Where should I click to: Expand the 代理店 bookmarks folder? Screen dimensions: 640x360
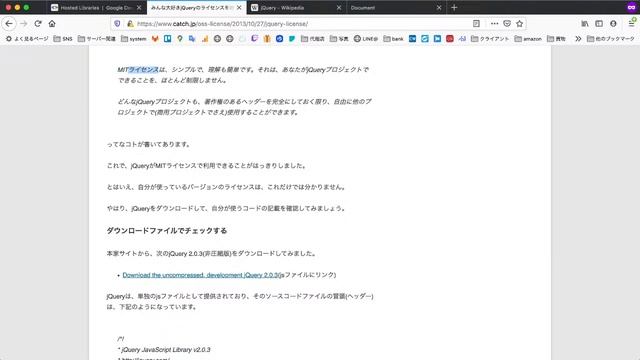(313, 39)
